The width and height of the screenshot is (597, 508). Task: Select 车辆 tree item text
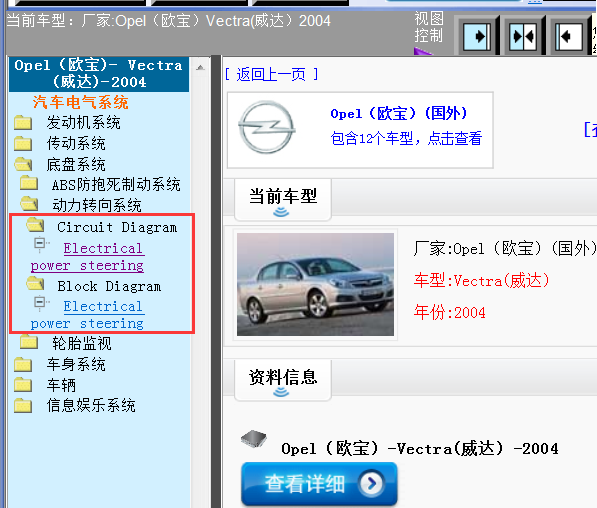tap(61, 385)
